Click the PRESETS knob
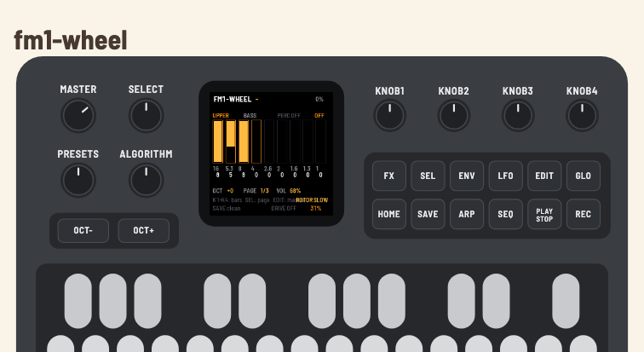The width and height of the screenshot is (644, 352). click(78, 181)
